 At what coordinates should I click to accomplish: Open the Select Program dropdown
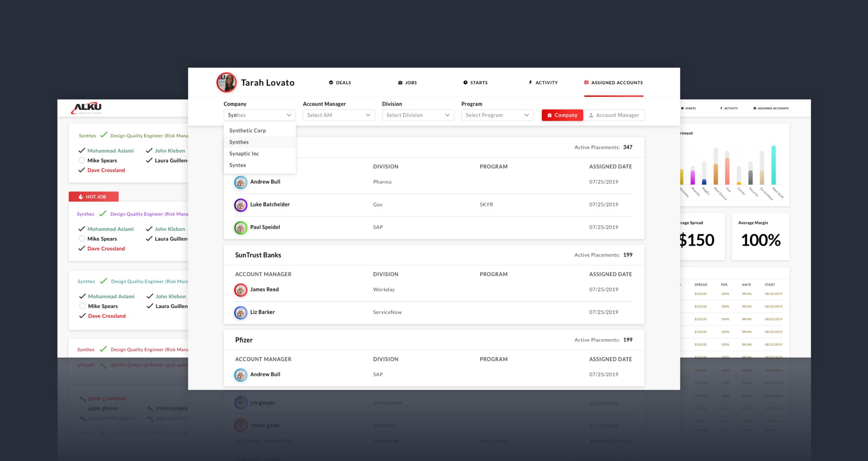click(x=497, y=115)
